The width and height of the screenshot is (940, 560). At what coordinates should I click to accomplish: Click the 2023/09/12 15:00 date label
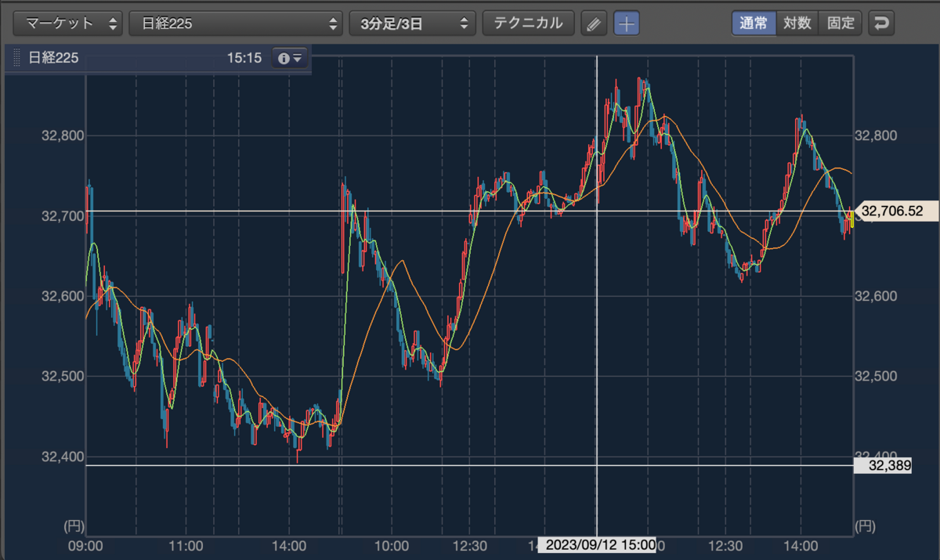click(x=597, y=545)
